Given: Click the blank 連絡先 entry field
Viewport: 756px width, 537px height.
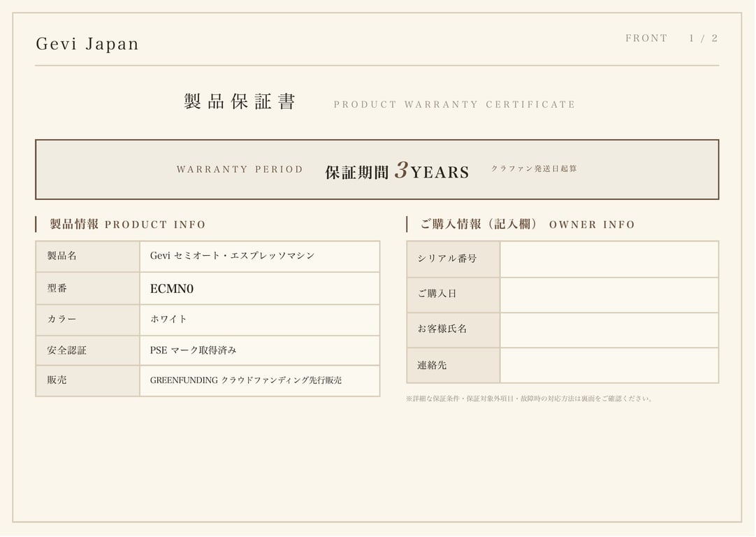Looking at the screenshot, I should pos(609,365).
